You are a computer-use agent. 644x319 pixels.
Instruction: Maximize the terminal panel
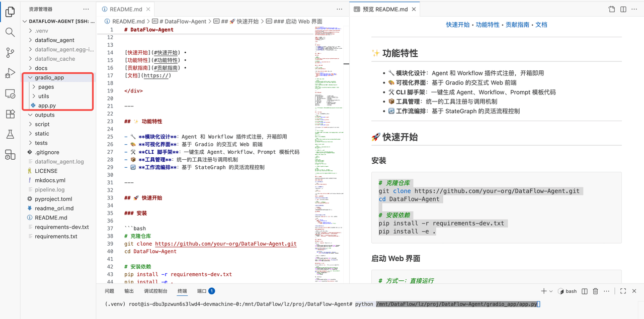[623, 291]
